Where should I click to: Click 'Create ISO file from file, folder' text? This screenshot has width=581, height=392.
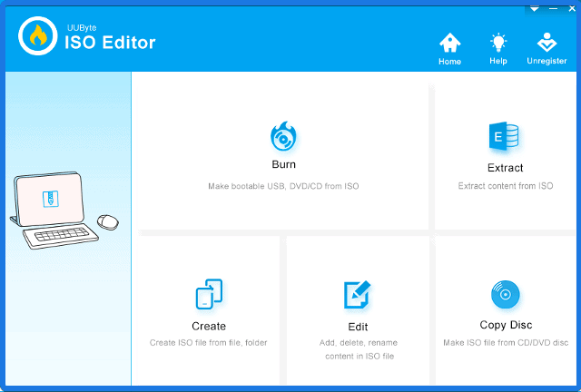click(x=208, y=342)
